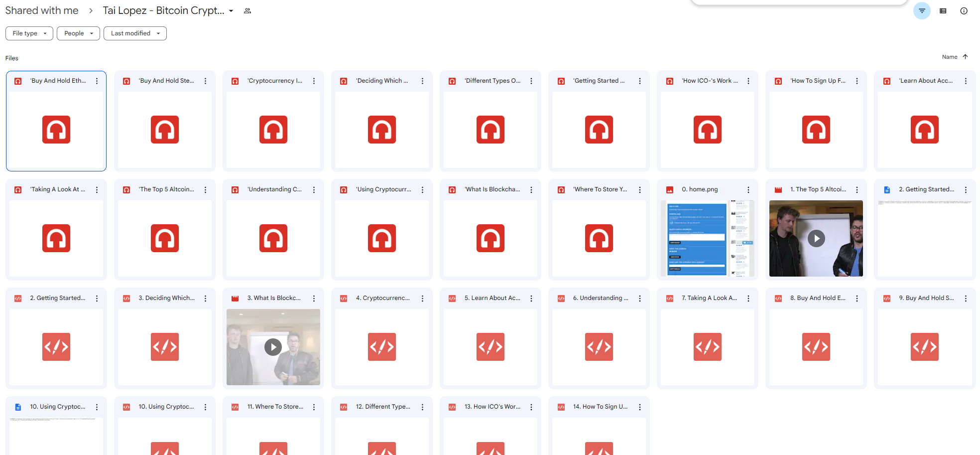Open more actions for 'Cryptocurrency I... file

coord(314,81)
